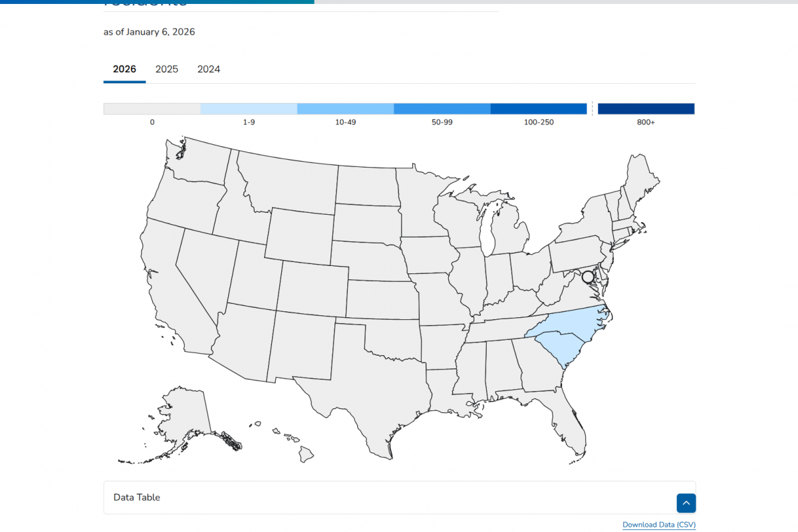Select the 2026 tab
The width and height of the screenshot is (798, 532).
click(x=124, y=69)
